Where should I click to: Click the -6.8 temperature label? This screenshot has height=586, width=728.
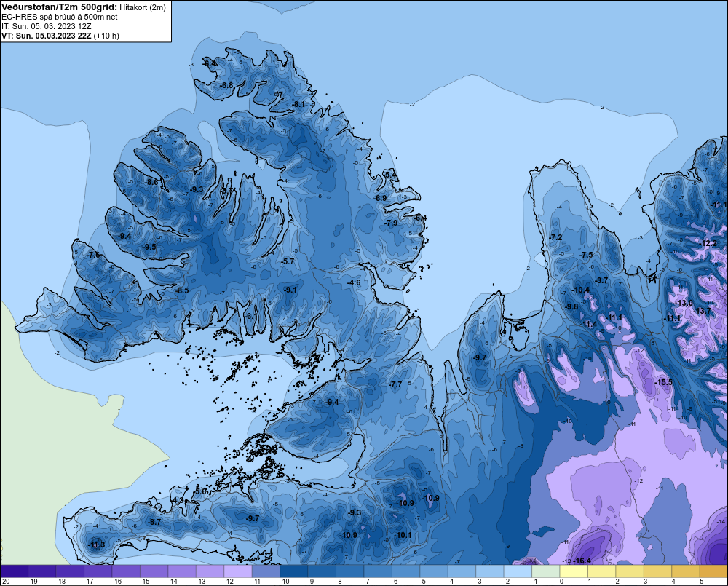click(226, 85)
